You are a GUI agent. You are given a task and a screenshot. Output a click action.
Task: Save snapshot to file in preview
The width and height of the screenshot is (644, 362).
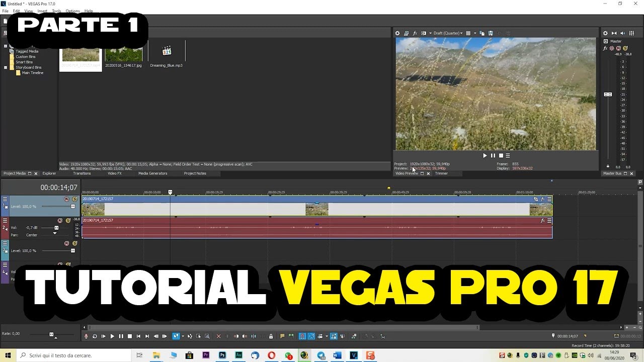(491, 33)
